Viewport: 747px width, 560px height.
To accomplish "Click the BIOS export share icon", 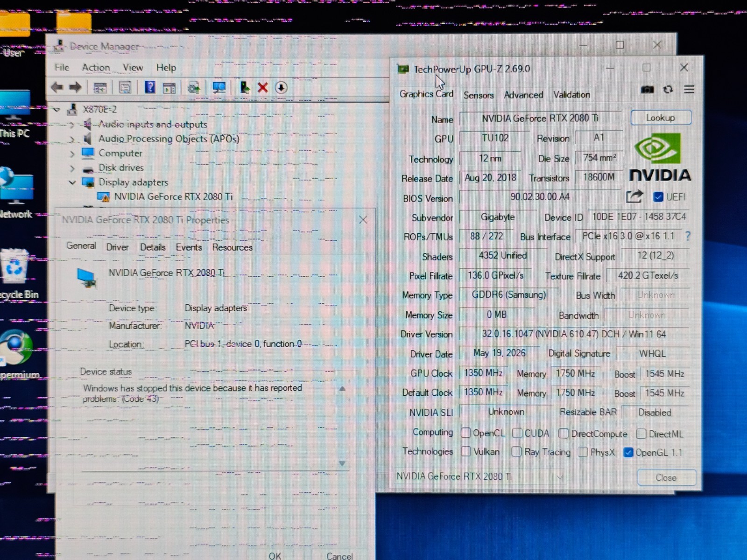I will click(x=634, y=196).
